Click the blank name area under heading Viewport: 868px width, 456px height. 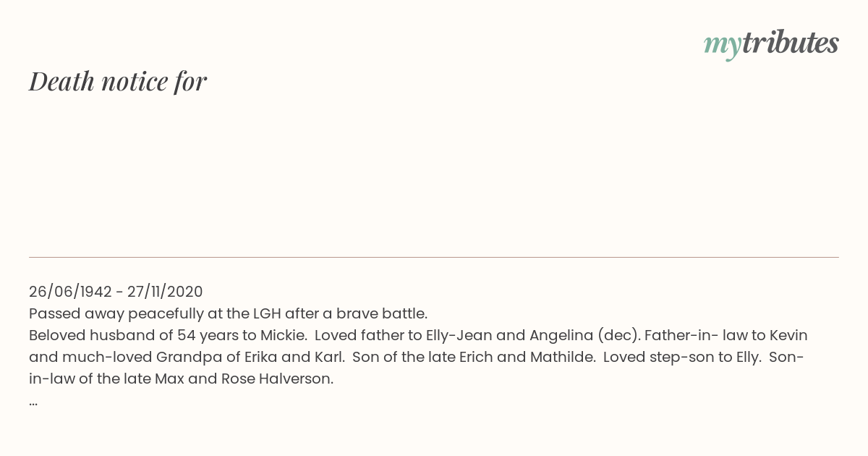[434, 174]
